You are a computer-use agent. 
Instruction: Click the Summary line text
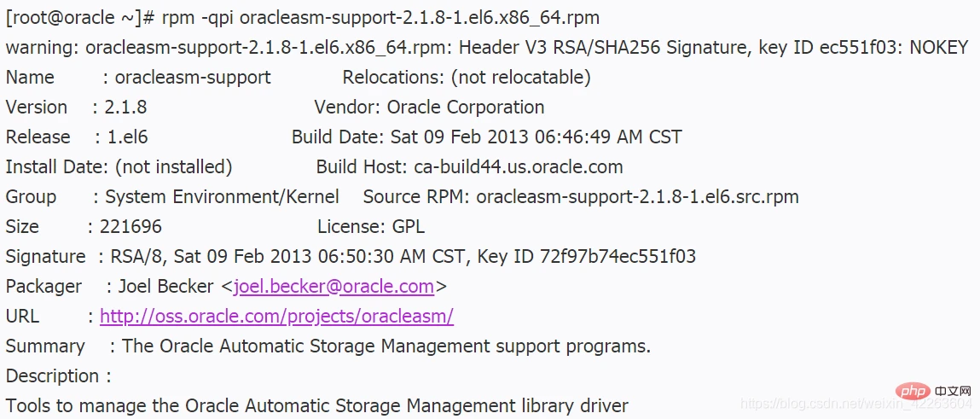(x=386, y=346)
